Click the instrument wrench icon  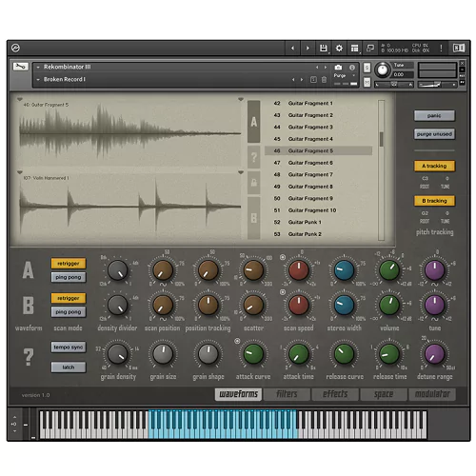click(21, 67)
